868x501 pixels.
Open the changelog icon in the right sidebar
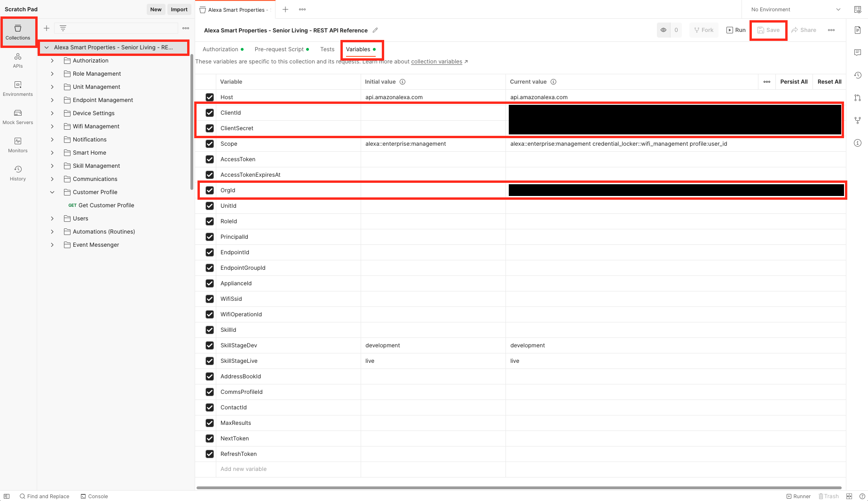point(858,75)
